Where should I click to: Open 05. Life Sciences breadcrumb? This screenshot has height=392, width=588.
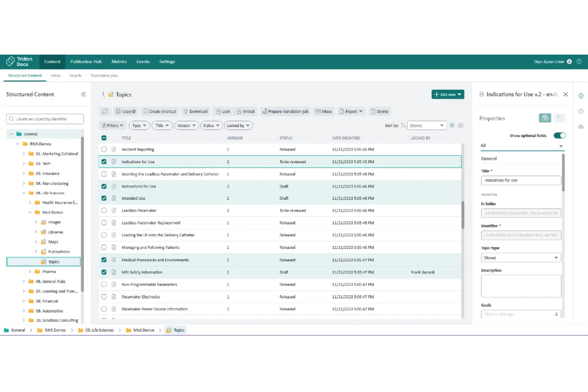pyautogui.click(x=96, y=330)
